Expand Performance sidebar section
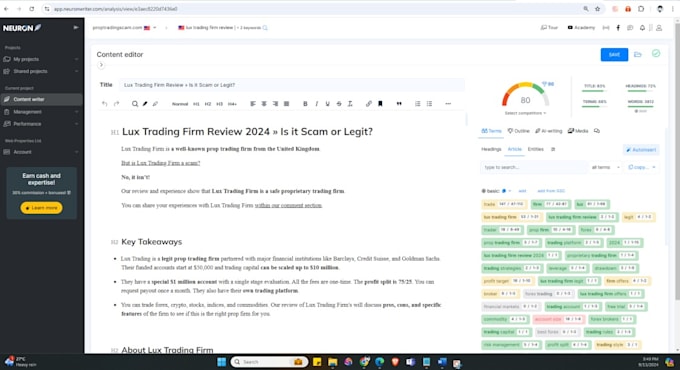 coord(41,124)
